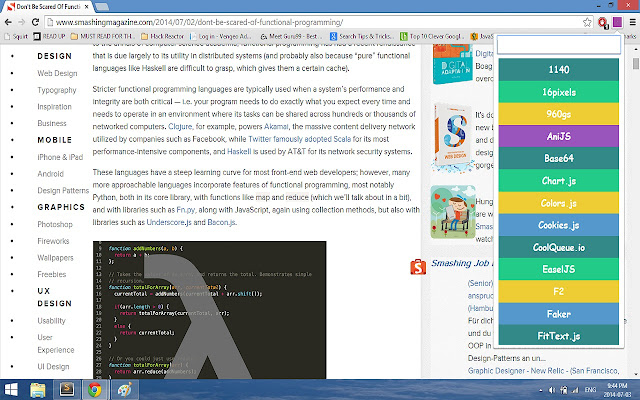Open the Paint app in the taskbar

[x=124, y=390]
